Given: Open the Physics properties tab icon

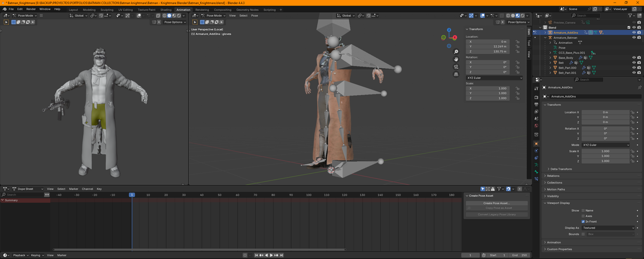Looking at the screenshot, I should [536, 151].
